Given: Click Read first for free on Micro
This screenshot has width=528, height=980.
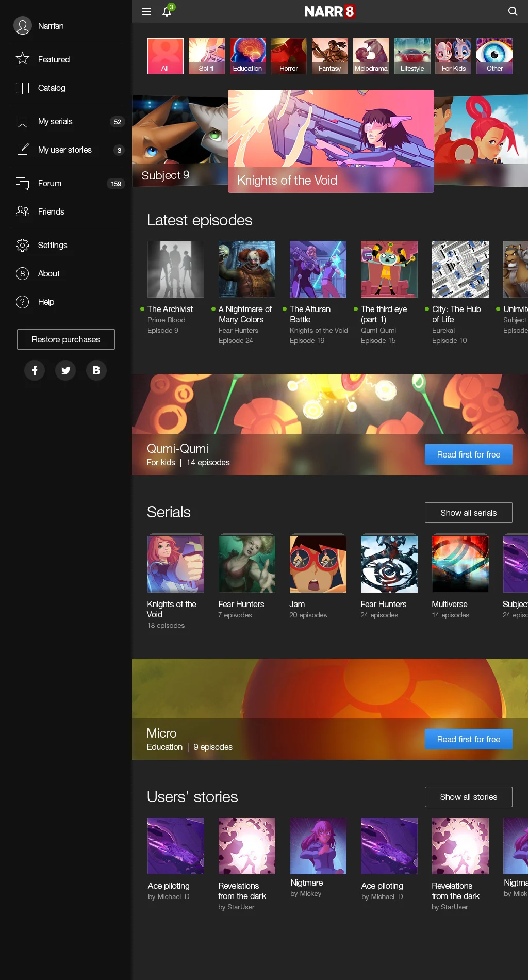Looking at the screenshot, I should point(468,739).
